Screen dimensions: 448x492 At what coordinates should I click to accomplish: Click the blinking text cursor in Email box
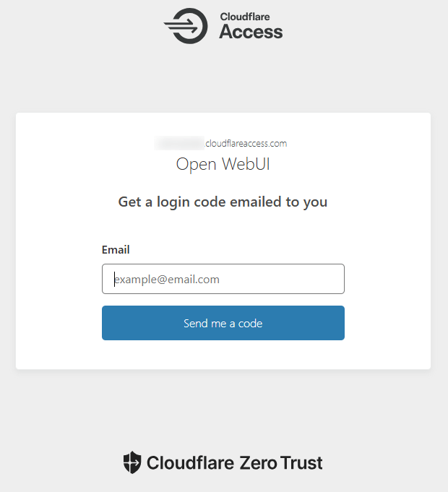tap(114, 280)
